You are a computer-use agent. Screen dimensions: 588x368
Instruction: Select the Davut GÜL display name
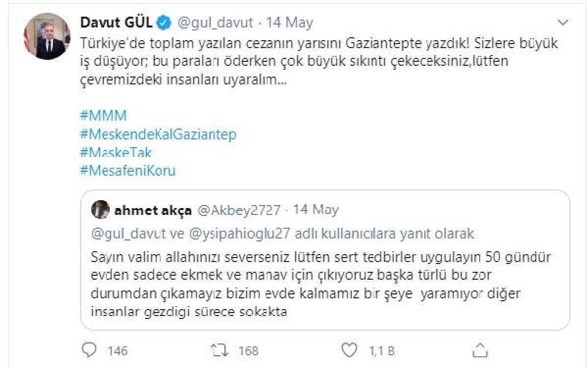tap(117, 22)
